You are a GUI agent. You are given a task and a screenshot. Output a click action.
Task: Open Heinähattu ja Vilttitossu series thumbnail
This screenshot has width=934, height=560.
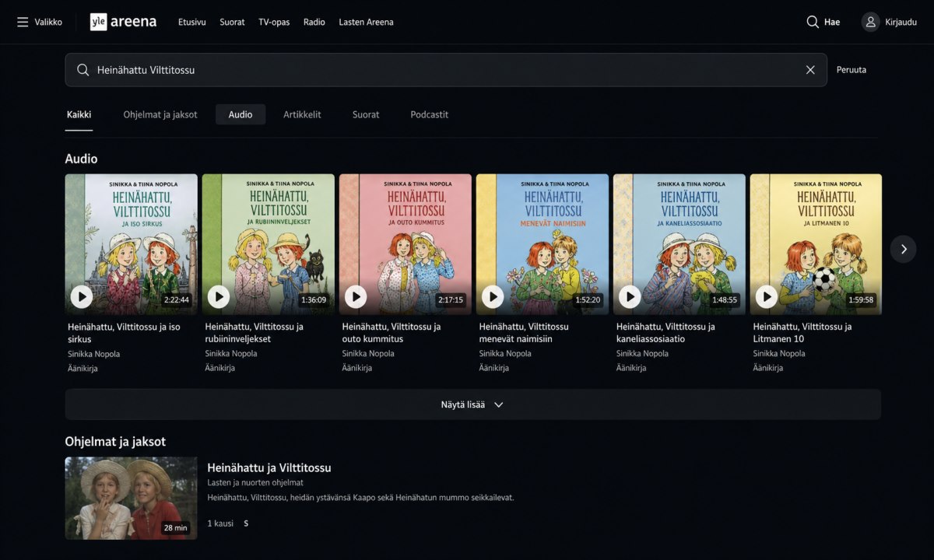[132, 499]
